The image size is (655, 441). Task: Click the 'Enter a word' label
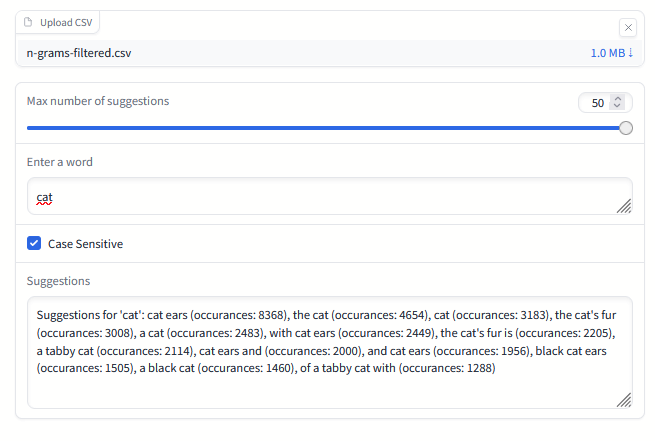click(60, 162)
